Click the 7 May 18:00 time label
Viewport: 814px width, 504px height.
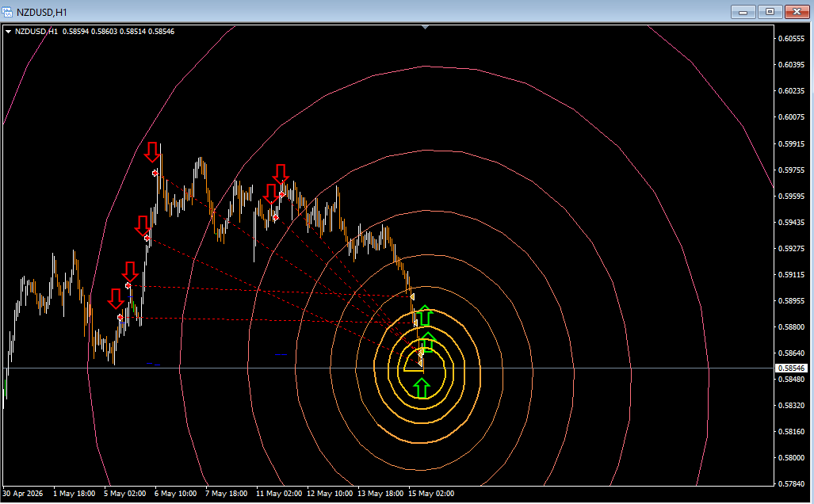tap(227, 494)
